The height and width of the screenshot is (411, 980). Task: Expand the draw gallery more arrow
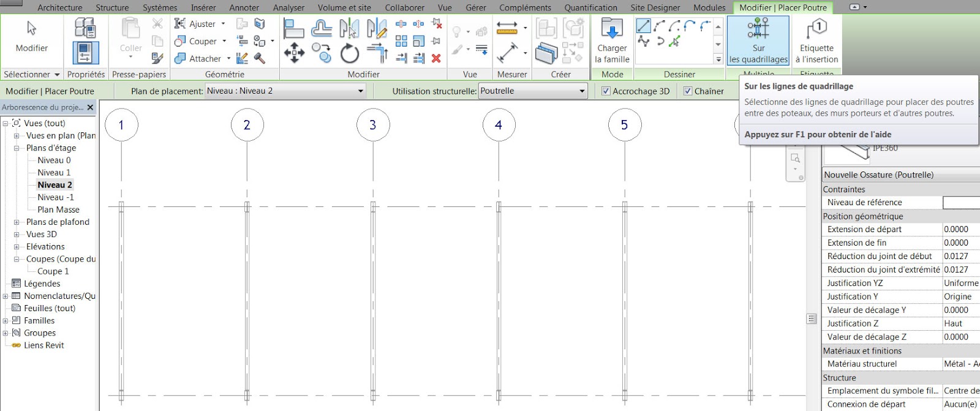click(718, 59)
